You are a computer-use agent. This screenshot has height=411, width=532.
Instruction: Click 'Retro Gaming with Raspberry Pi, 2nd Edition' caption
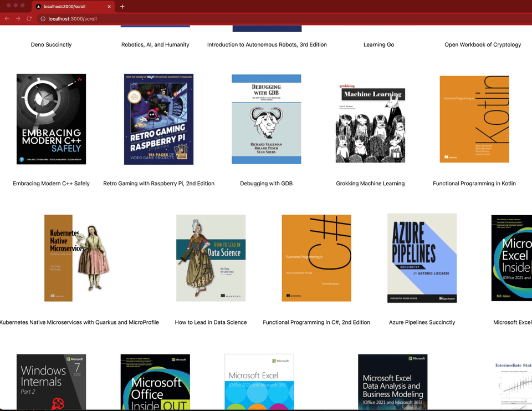(159, 184)
